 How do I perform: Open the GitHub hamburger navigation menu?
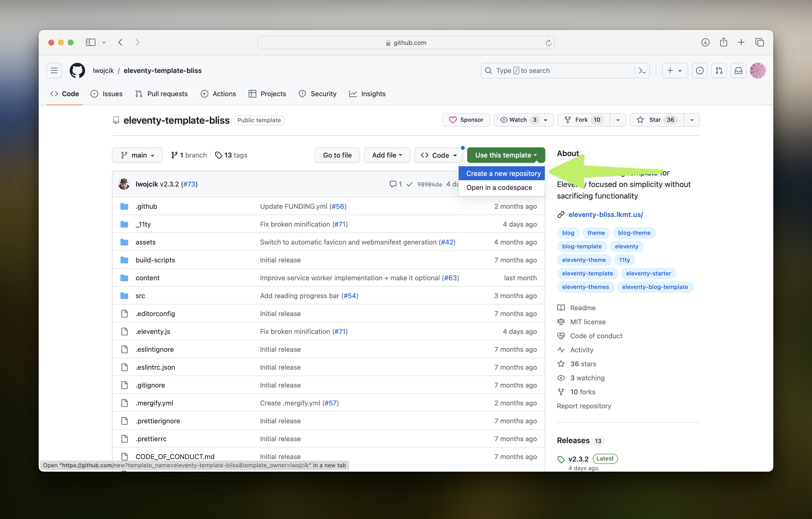click(x=54, y=71)
